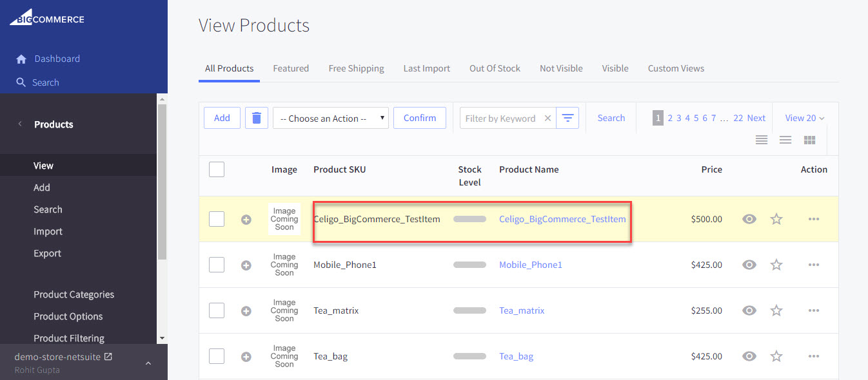Open Product Categories in sidebar
The image size is (868, 380).
tap(74, 294)
